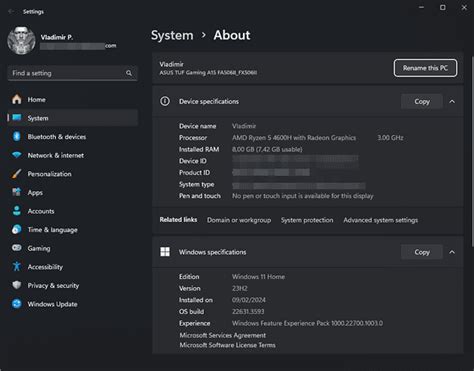474x371 pixels.
Task: Open the Apps settings page
Action: pos(73,192)
